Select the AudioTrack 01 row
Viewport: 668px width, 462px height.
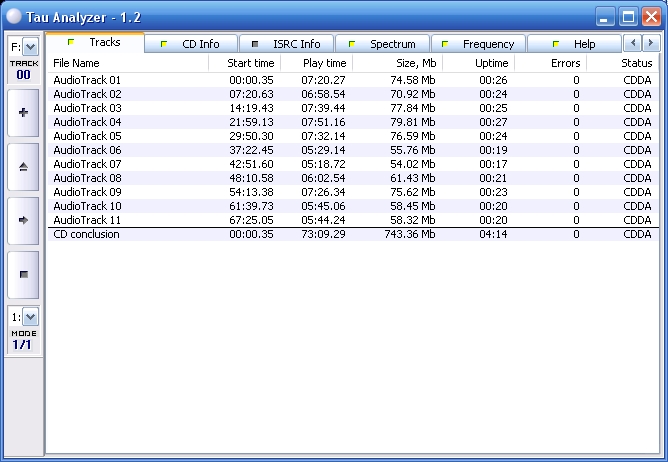pos(87,80)
